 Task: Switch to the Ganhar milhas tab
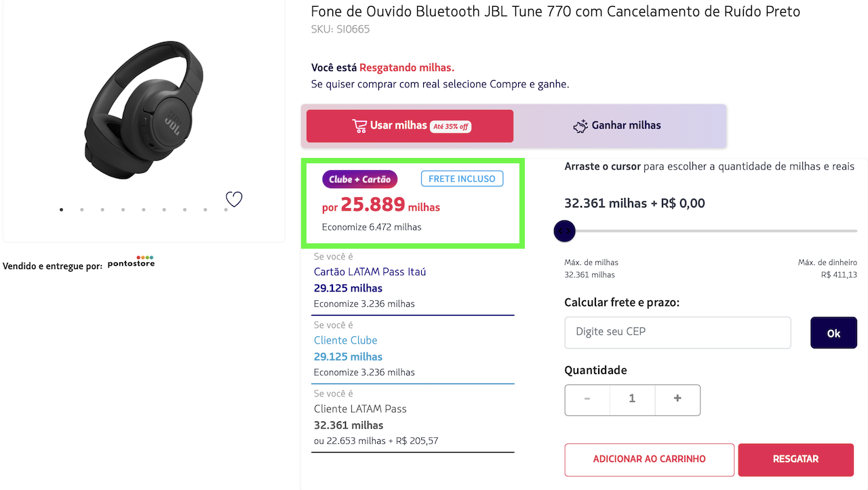(x=616, y=126)
